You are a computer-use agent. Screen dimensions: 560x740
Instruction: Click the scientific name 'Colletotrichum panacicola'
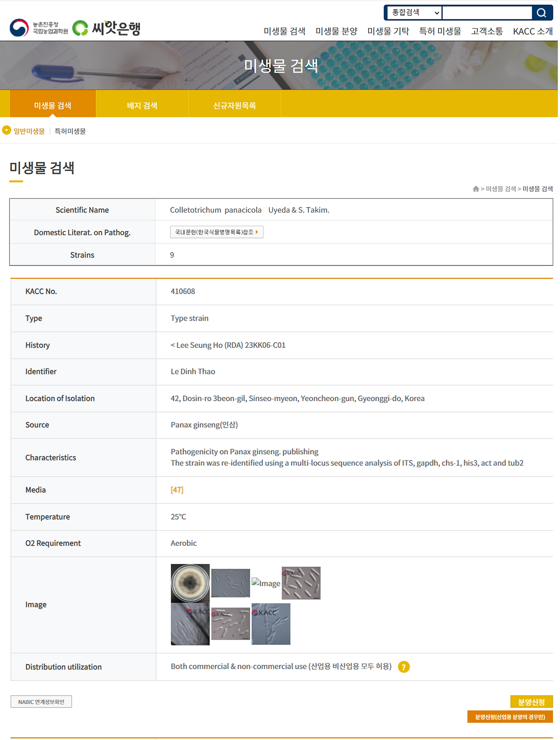click(216, 210)
